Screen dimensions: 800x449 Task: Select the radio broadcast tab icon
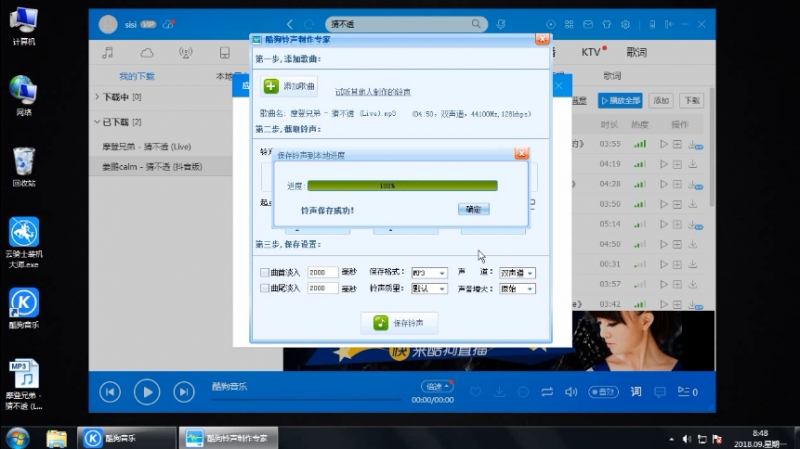pos(186,53)
